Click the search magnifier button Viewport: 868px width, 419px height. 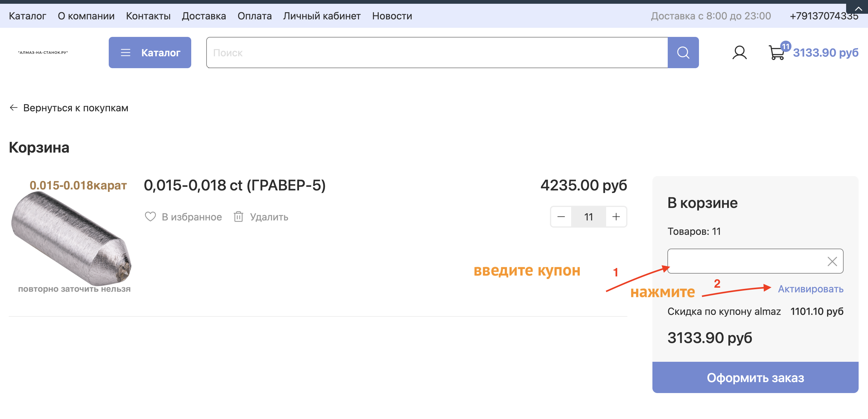(x=683, y=53)
